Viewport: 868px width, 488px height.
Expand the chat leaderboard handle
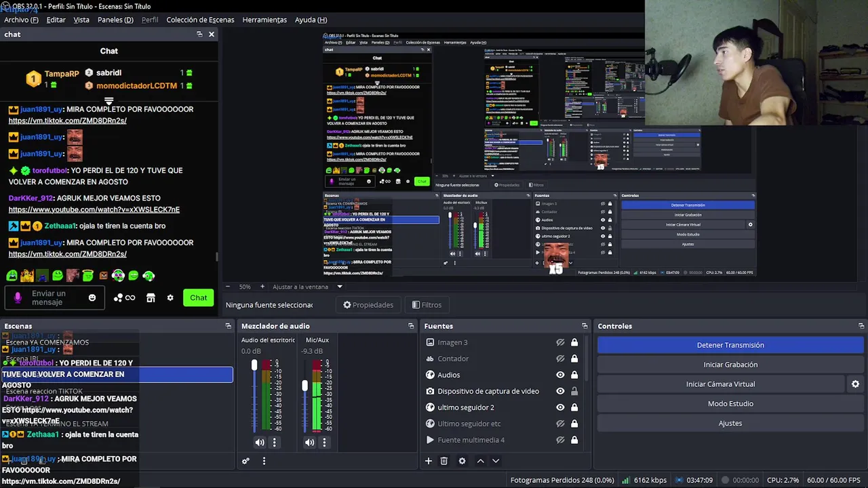point(109,100)
